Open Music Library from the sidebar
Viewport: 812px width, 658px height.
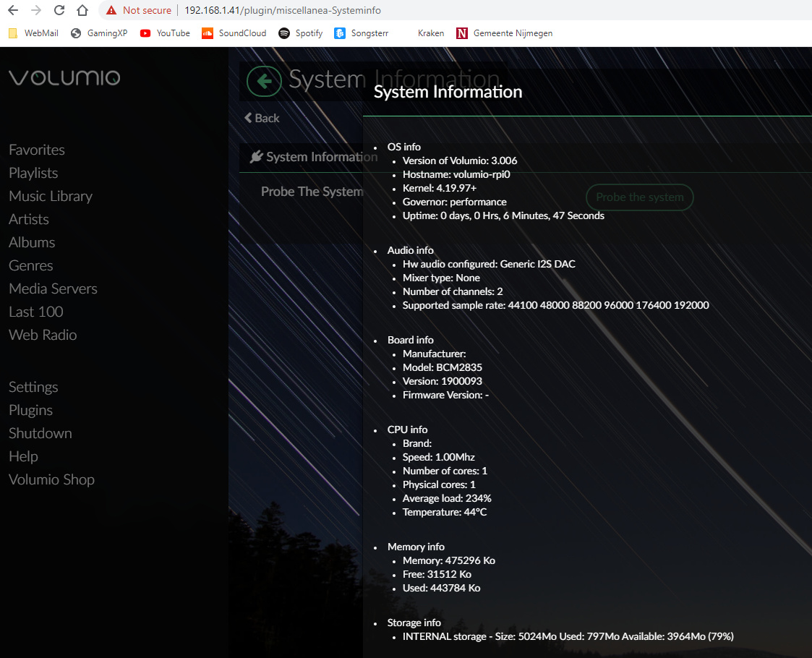[x=51, y=196]
